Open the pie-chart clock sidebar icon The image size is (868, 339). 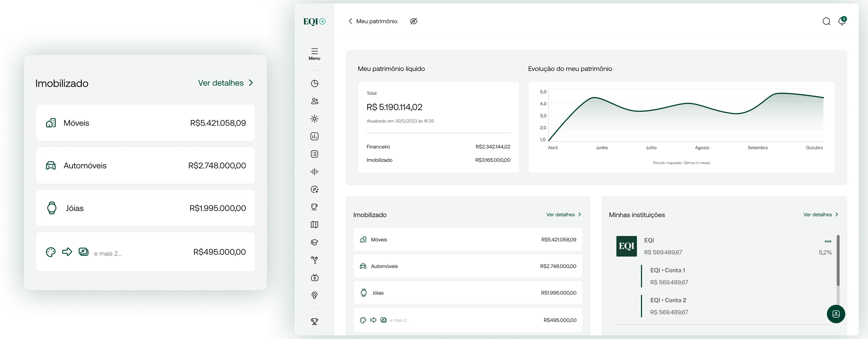[314, 83]
